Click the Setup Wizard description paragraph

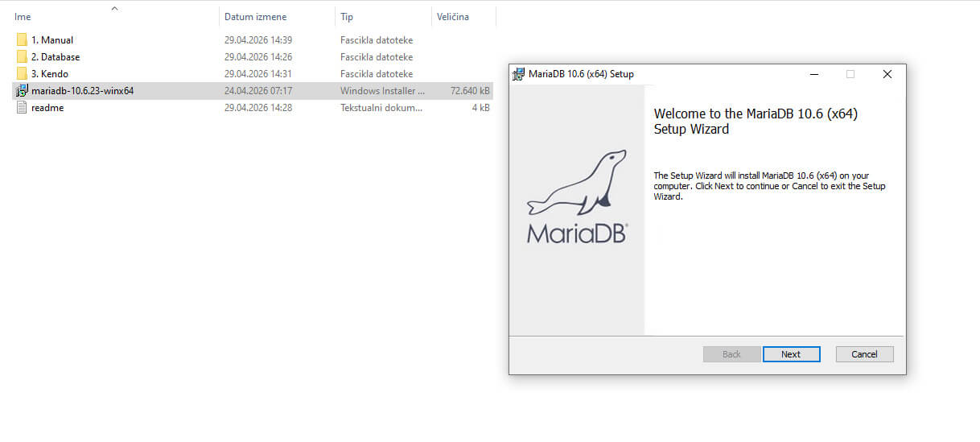point(769,186)
